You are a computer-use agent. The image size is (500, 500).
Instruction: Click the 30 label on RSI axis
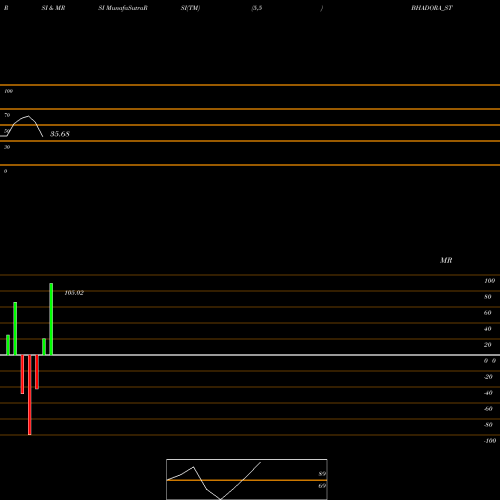point(7,147)
